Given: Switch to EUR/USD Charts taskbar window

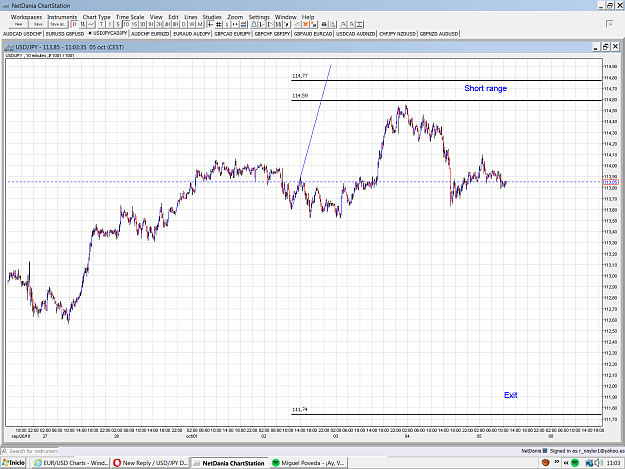Looking at the screenshot, I should 71,463.
